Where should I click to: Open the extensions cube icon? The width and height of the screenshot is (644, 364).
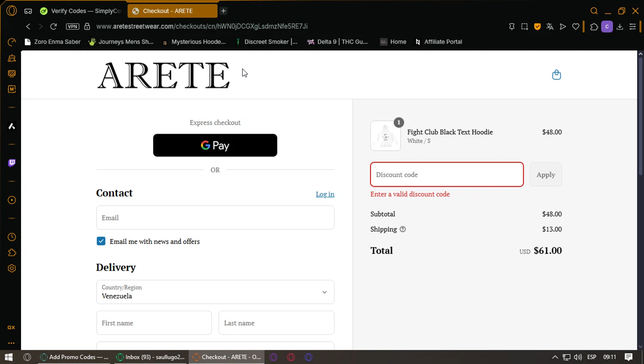[x=594, y=27]
